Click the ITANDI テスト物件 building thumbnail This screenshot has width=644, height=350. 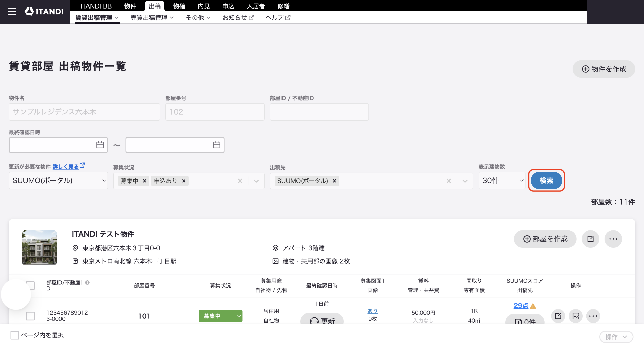point(39,247)
